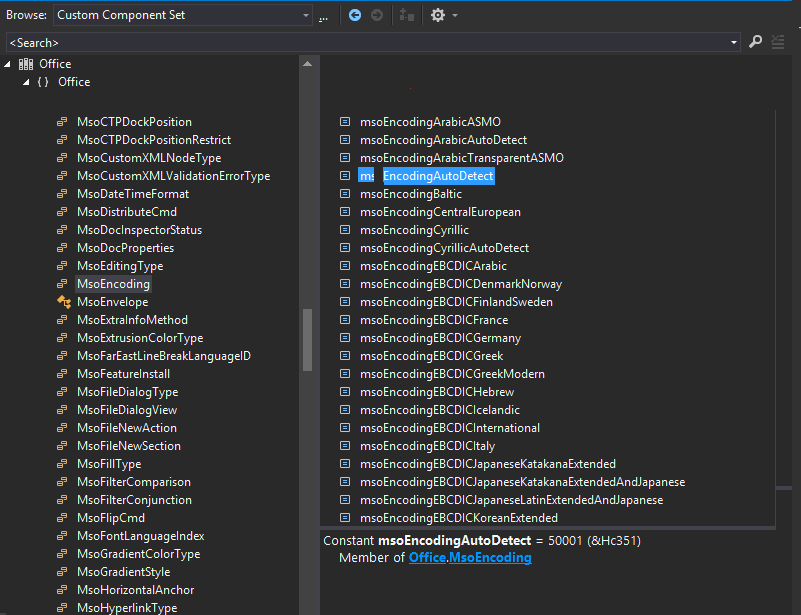Open the Office namespace link in description
This screenshot has height=615, width=801.
coord(428,558)
